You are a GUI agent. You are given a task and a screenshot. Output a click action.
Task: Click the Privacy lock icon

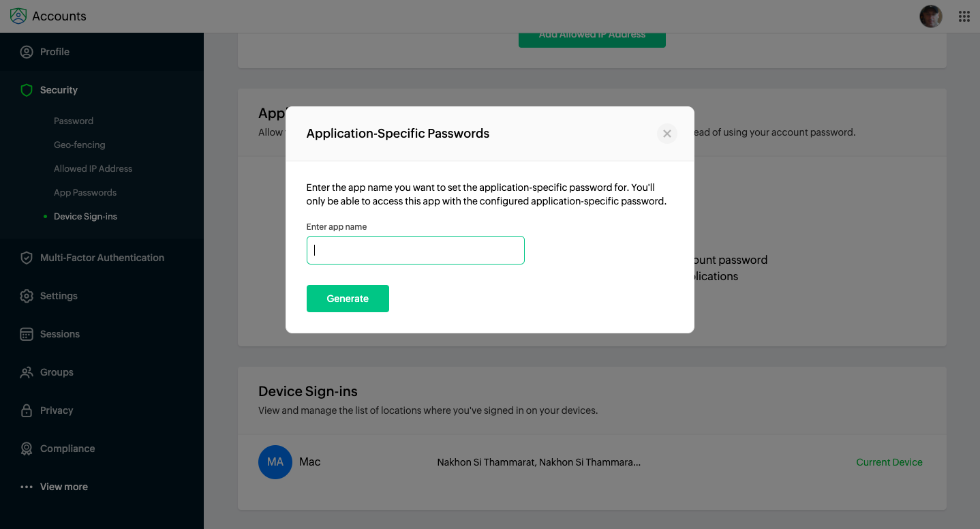(x=27, y=410)
